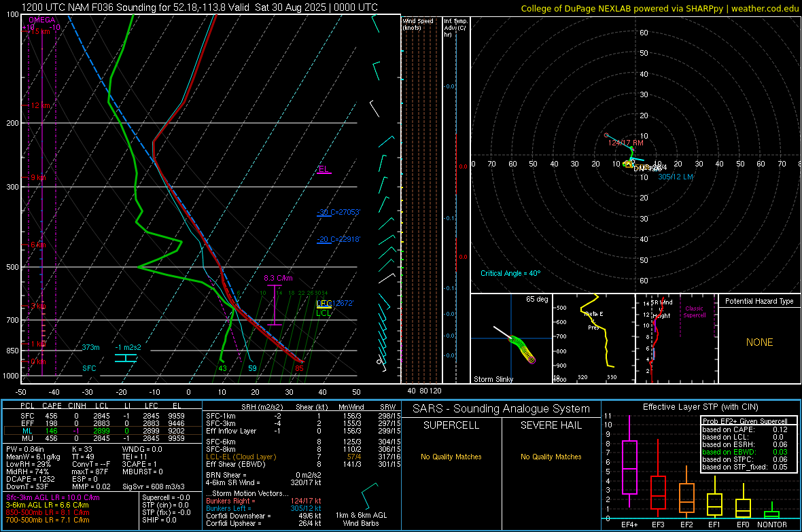Select the MU parcel row label
This screenshot has width=802, height=532.
coord(27,438)
